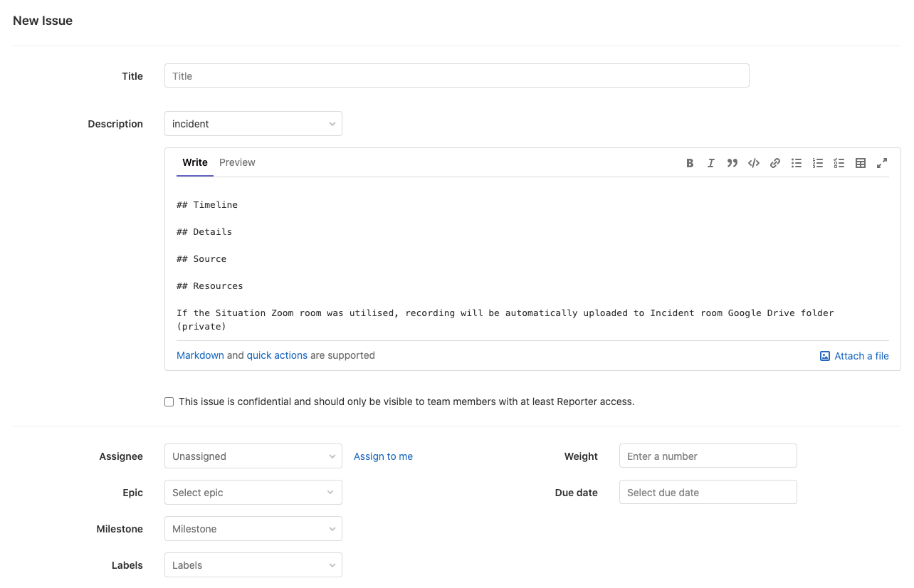
Task: Apply bold formatting in the editor
Action: coord(690,163)
